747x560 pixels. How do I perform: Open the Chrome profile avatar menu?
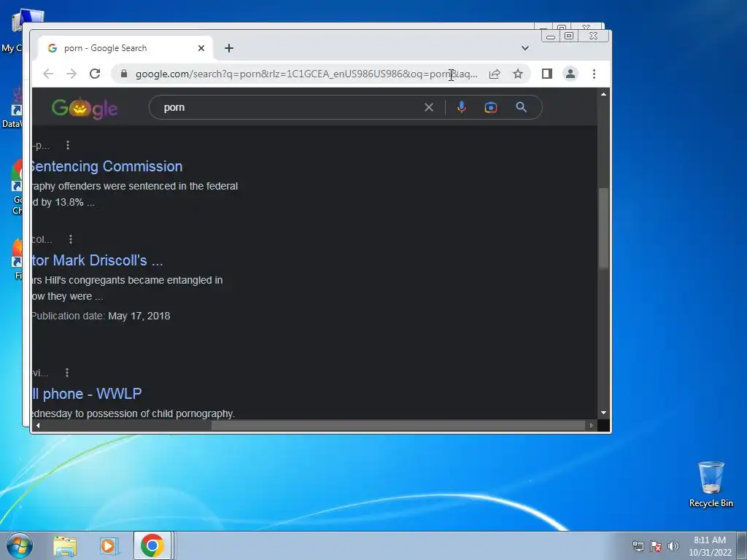[x=570, y=74]
